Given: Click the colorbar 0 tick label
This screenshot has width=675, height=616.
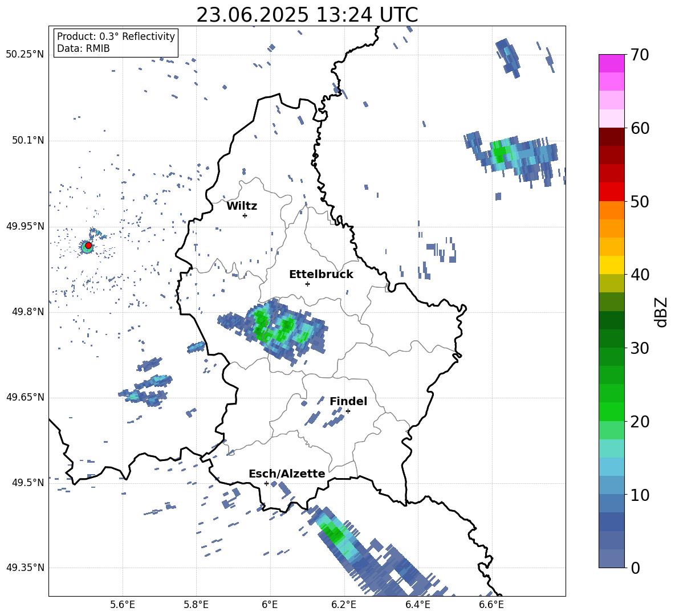Looking at the screenshot, I should tap(635, 568).
